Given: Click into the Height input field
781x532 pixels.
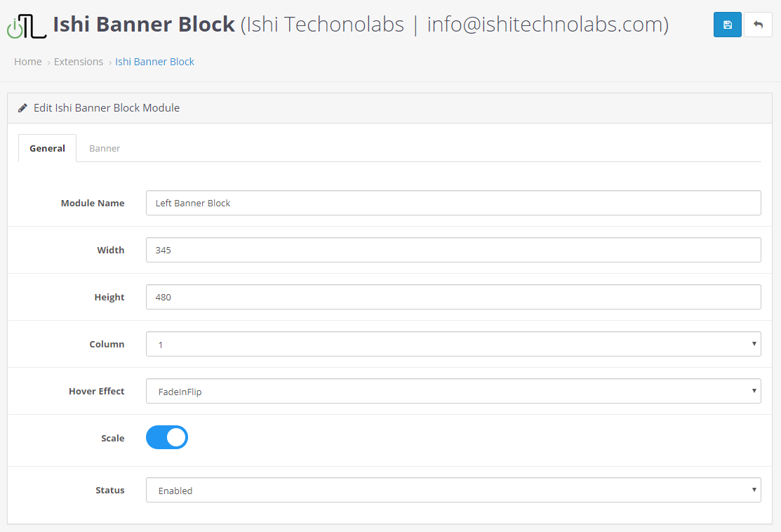Looking at the screenshot, I should click(x=453, y=297).
